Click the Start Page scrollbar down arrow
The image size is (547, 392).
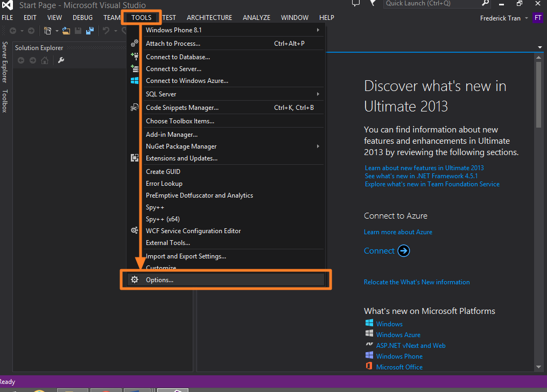point(538,367)
